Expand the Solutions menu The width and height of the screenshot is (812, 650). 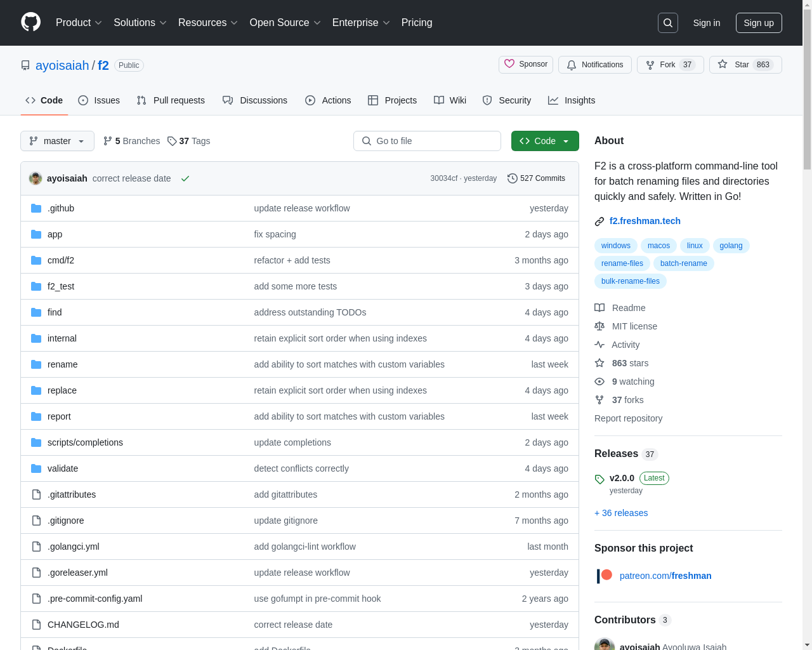coord(140,23)
